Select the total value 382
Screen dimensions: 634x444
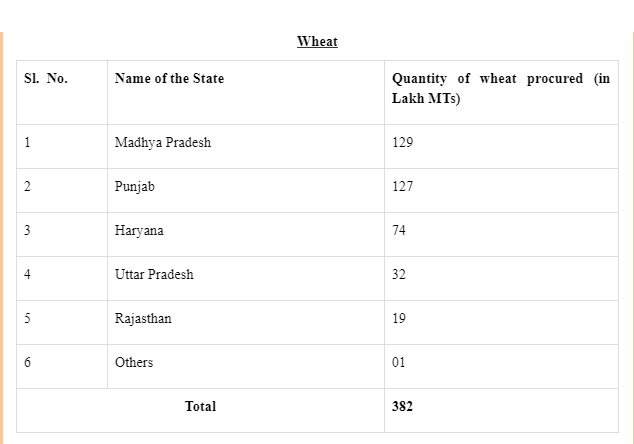[x=402, y=406]
